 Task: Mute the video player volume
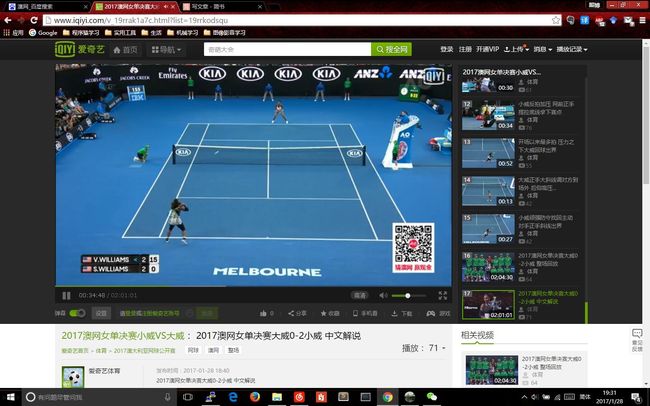coord(383,295)
